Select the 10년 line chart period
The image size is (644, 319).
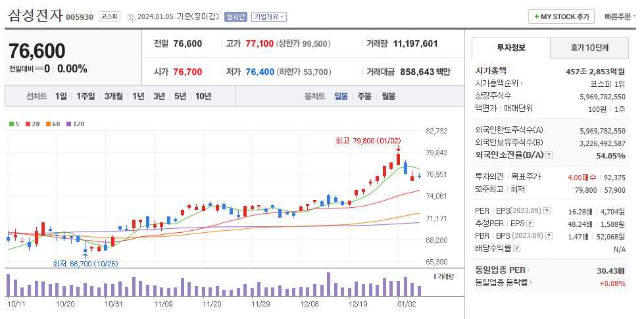coord(203,97)
